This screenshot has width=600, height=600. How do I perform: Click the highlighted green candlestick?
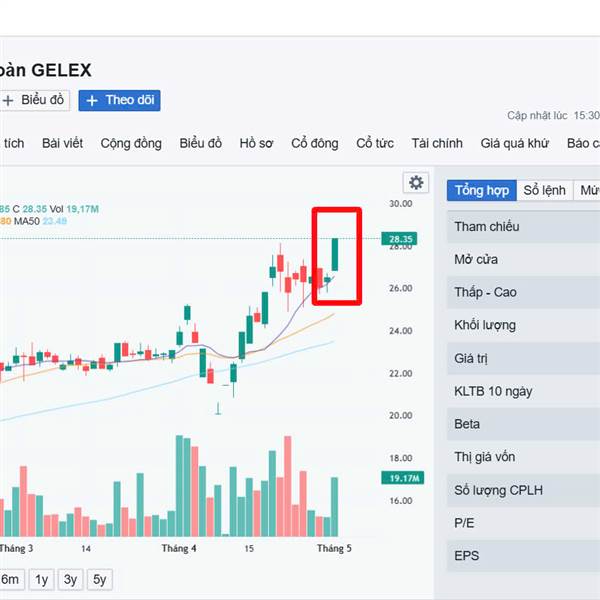pyautogui.click(x=334, y=254)
